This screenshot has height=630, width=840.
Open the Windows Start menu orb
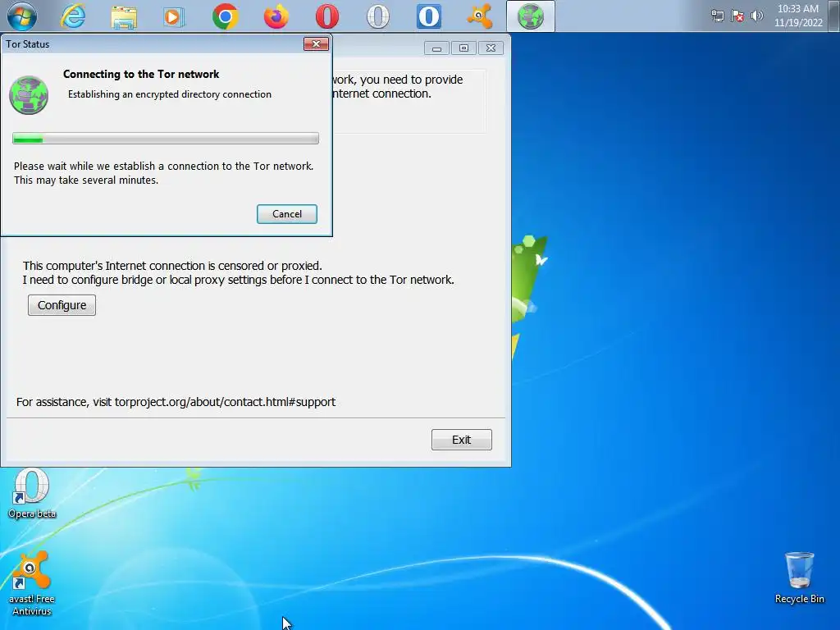coord(22,16)
